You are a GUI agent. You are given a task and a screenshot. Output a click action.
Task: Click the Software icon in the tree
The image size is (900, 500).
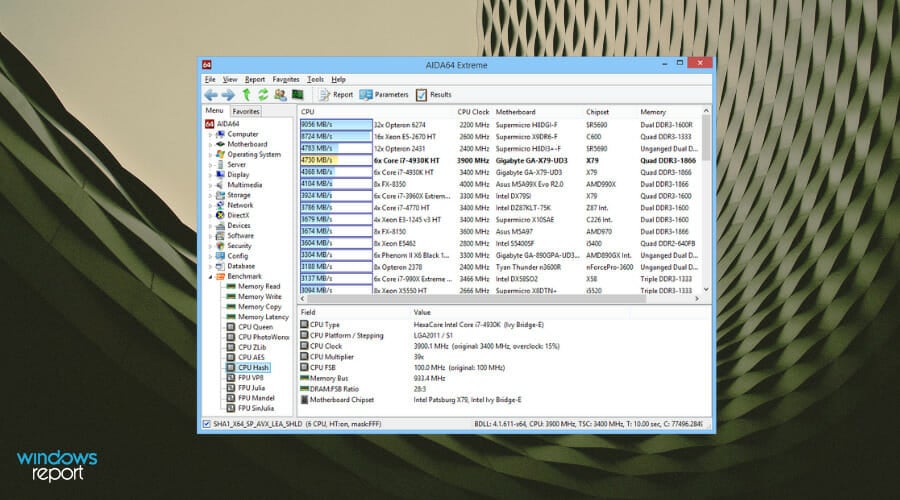pos(220,236)
